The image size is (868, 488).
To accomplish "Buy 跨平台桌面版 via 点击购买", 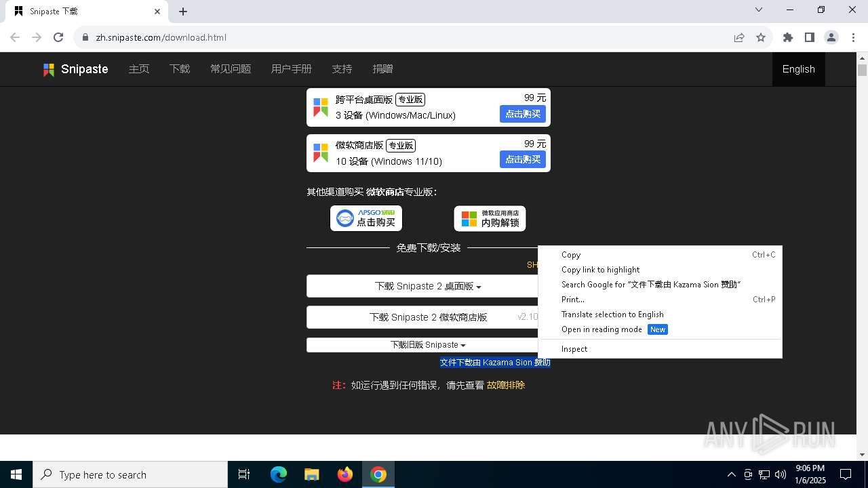I will click(x=523, y=114).
